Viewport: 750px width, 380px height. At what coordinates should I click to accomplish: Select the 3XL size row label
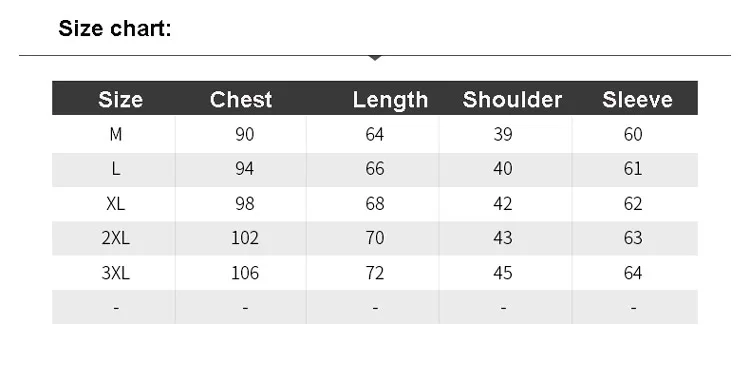[116, 273]
